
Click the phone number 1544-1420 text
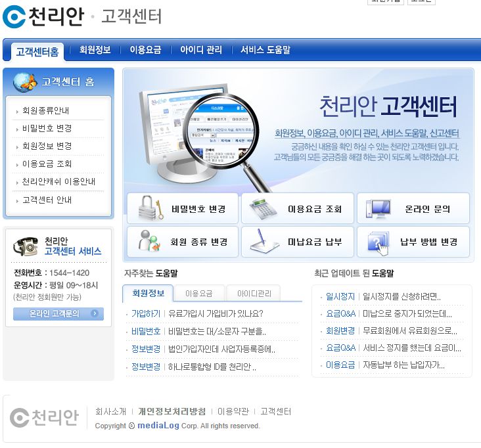click(x=70, y=273)
